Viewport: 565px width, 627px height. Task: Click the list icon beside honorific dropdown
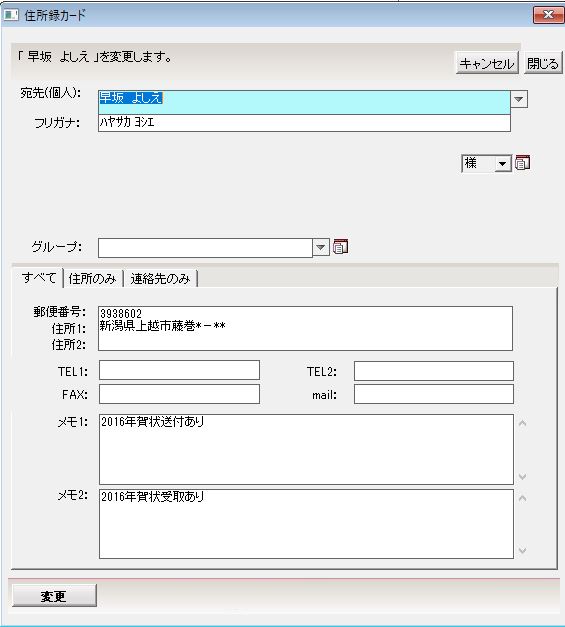pyautogui.click(x=522, y=163)
